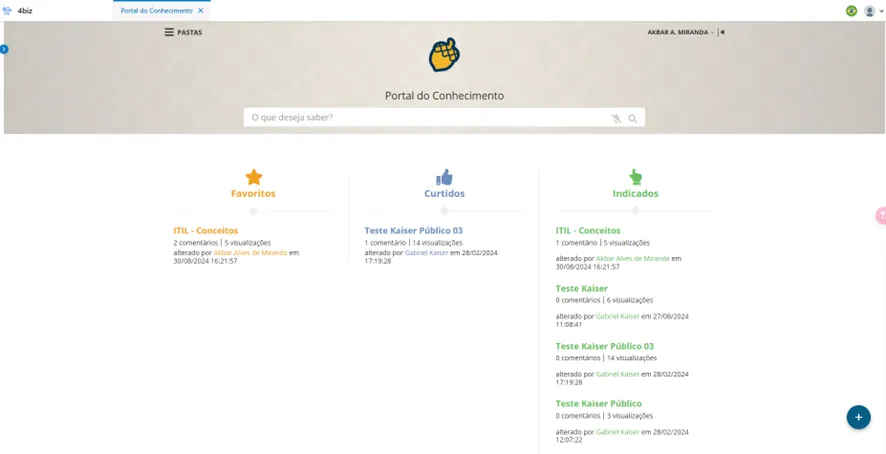886x454 pixels.
Task: Expand the left sidebar blue arrow
Action: [5, 49]
